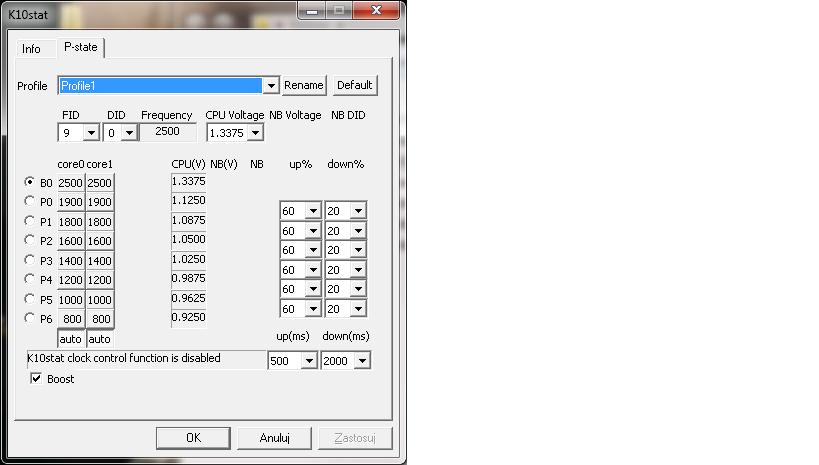
Task: Click the core0 auto button
Action: pyautogui.click(x=71, y=339)
